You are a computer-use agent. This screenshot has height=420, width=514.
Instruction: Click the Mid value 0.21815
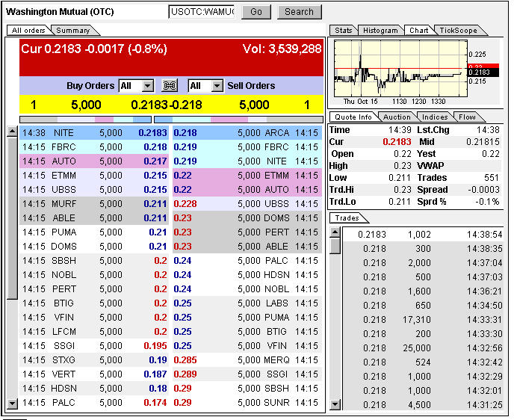click(x=483, y=142)
